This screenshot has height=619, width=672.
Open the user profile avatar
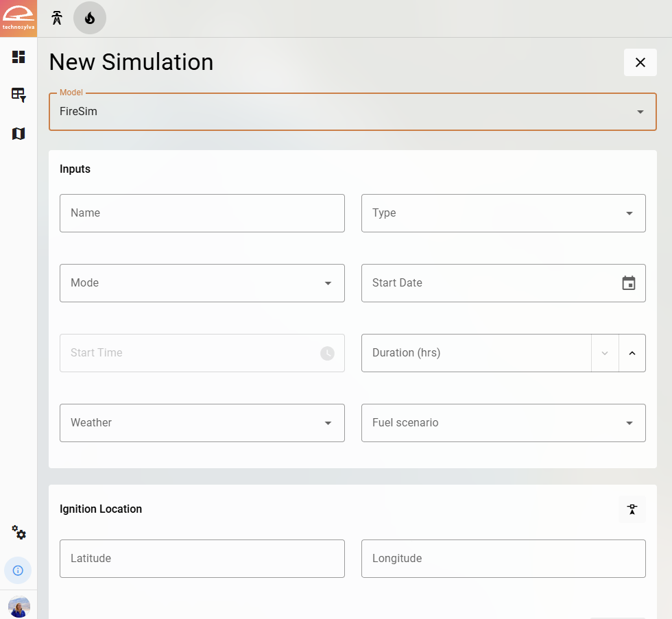(x=19, y=607)
